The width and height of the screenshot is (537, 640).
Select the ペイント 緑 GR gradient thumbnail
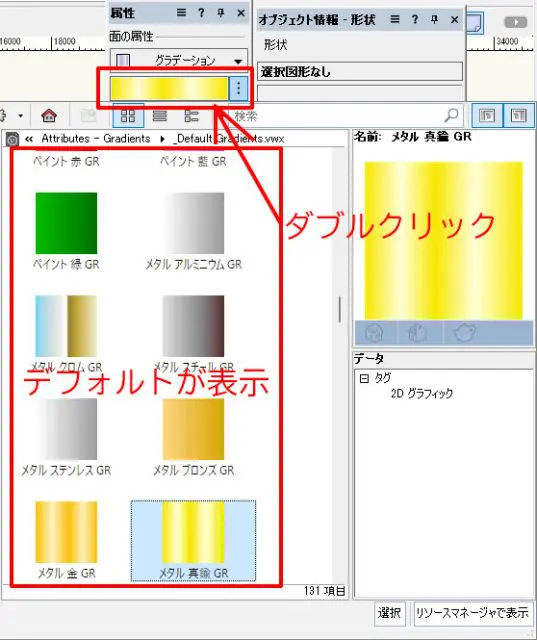pyautogui.click(x=66, y=223)
